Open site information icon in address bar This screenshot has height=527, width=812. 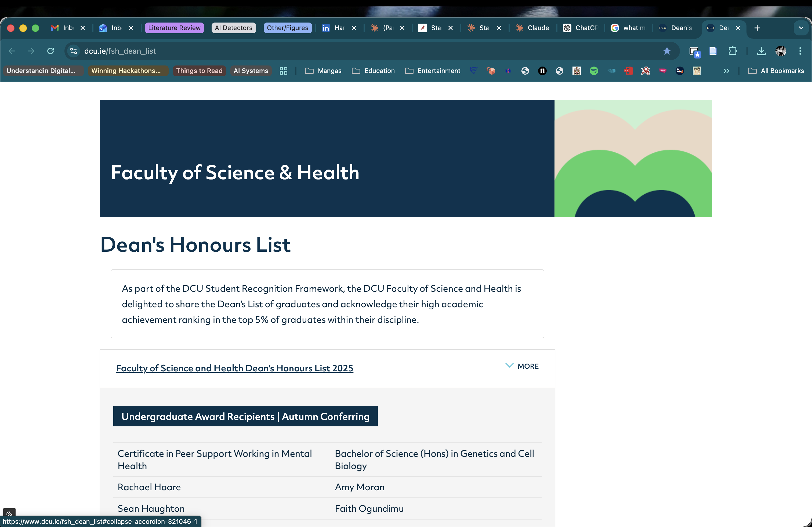[73, 51]
